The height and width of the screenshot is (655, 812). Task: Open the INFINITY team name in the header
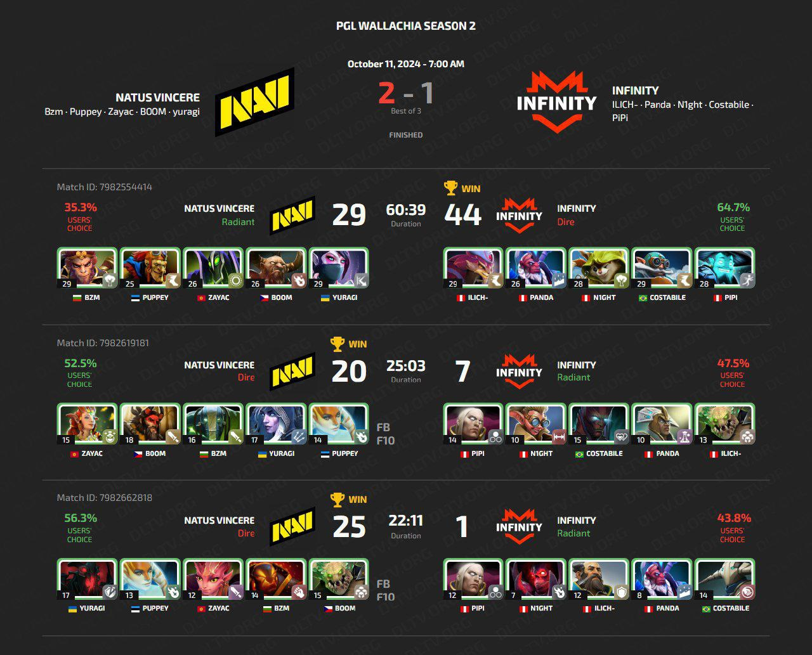tap(635, 91)
